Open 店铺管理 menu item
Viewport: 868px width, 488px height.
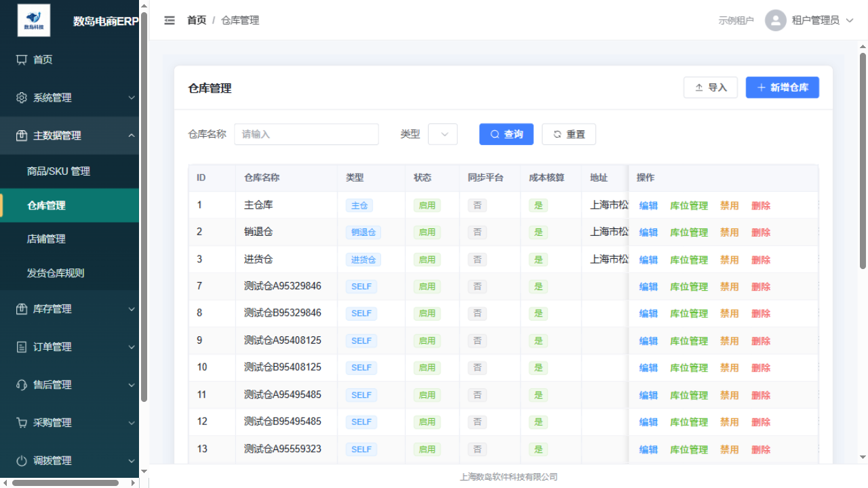pyautogui.click(x=69, y=239)
